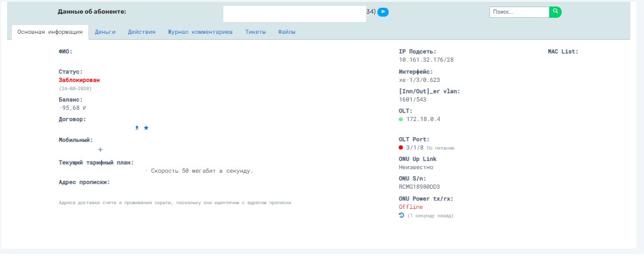The width and height of the screenshot is (644, 273).
Task: Focus the Поиск search field
Action: [x=519, y=12]
